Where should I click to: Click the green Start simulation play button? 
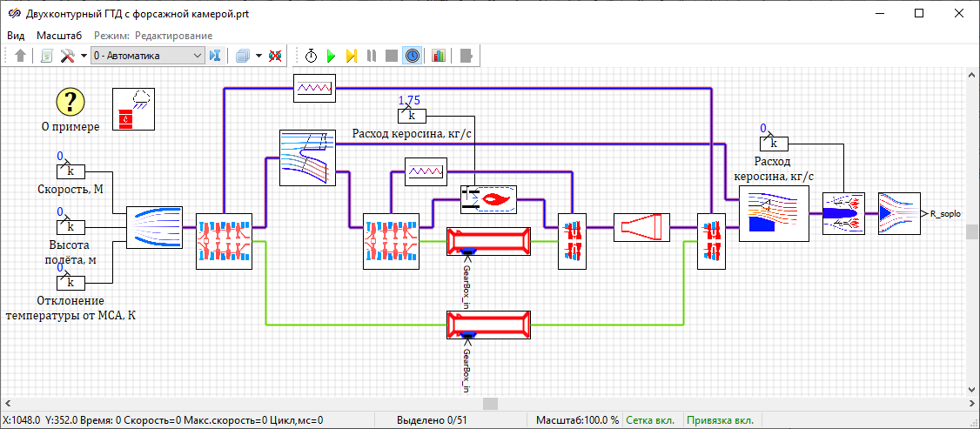point(331,56)
